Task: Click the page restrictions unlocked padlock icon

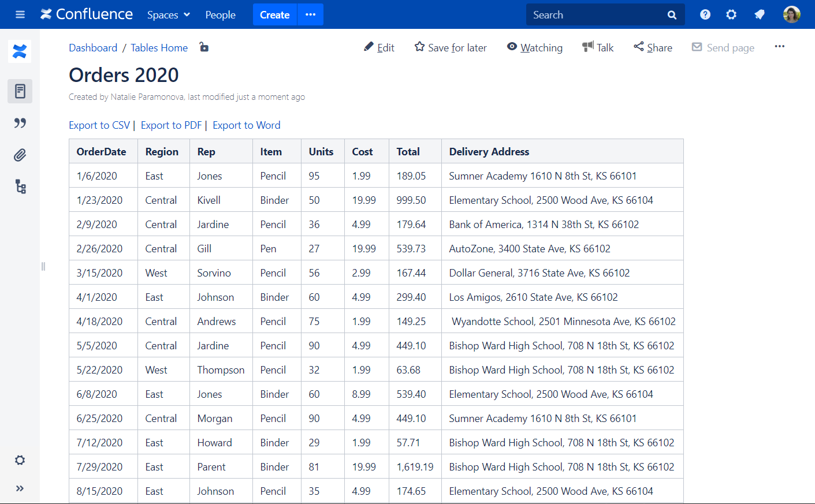Action: pos(204,47)
